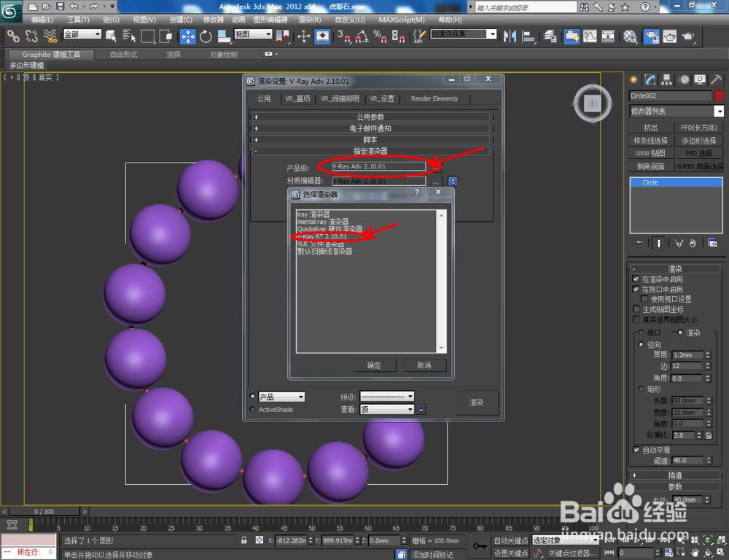Switch to the 'VR_间接照明' tab
The height and width of the screenshot is (560, 729).
click(x=340, y=98)
